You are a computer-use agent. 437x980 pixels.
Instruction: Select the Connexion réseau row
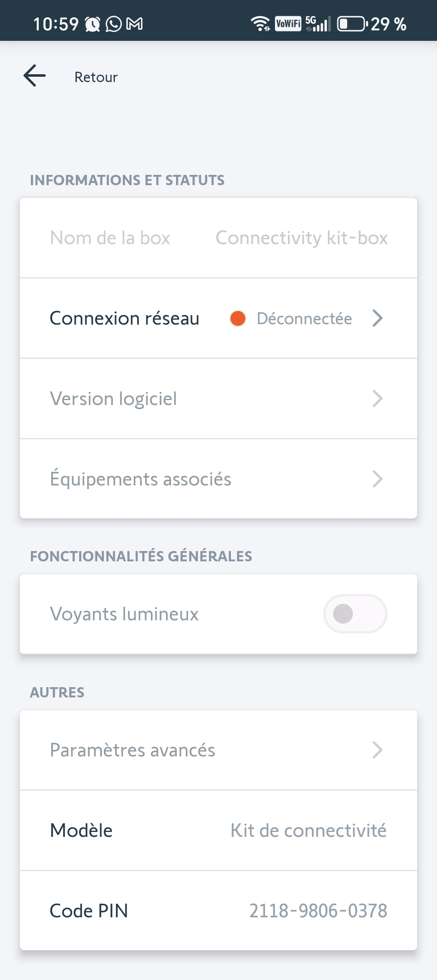[x=125, y=318]
